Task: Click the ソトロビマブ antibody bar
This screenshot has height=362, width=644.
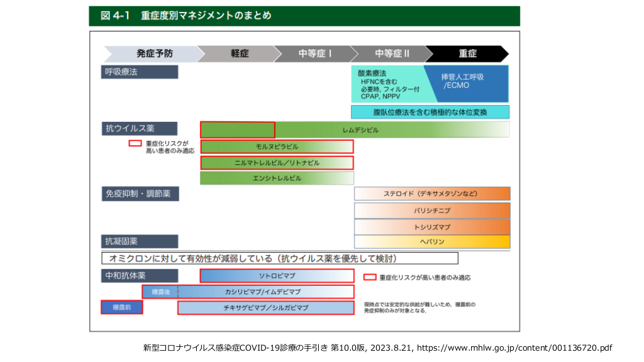Action: click(x=277, y=276)
